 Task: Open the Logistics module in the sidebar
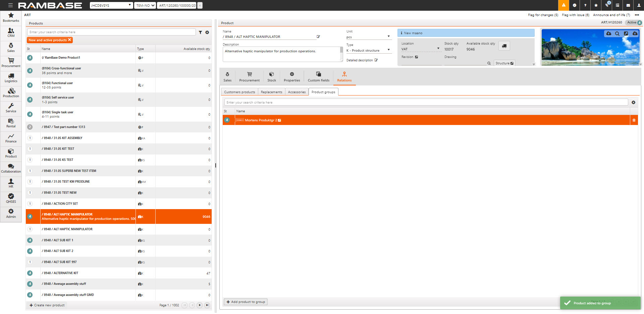[x=11, y=77]
